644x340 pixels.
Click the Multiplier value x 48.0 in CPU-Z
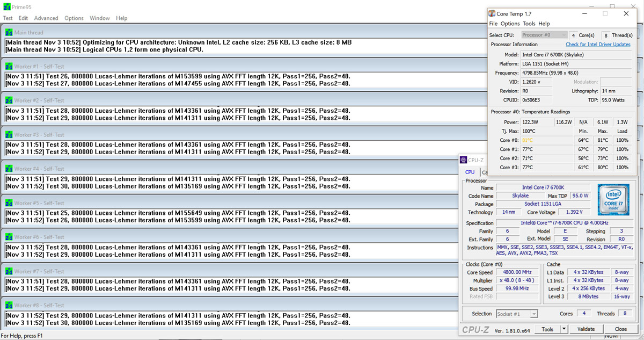tap(518, 280)
